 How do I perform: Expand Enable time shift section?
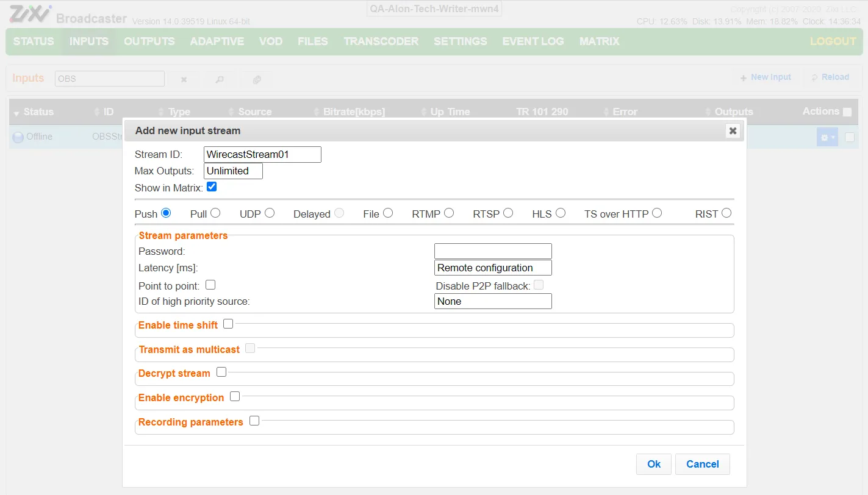point(228,324)
